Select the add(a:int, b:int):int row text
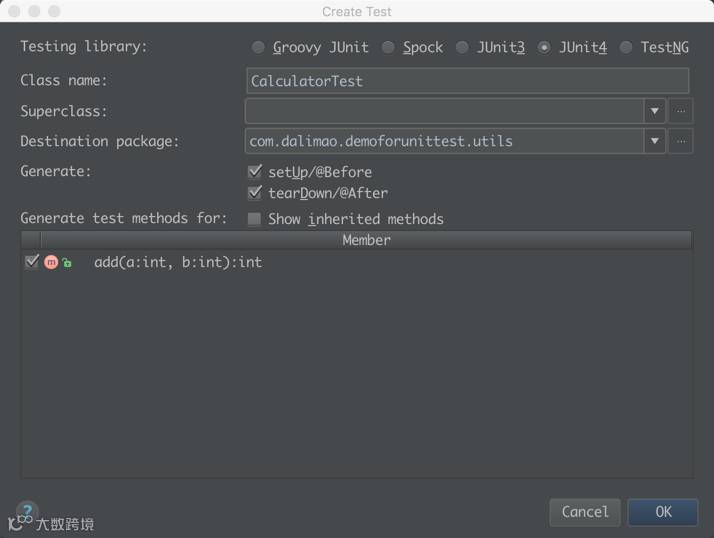Screen dimensions: 714x538 (x=178, y=262)
